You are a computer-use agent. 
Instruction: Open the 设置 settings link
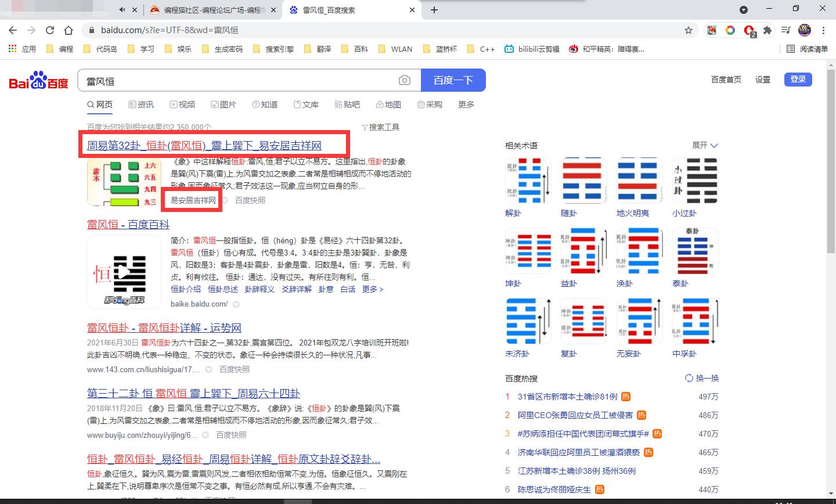tap(763, 80)
